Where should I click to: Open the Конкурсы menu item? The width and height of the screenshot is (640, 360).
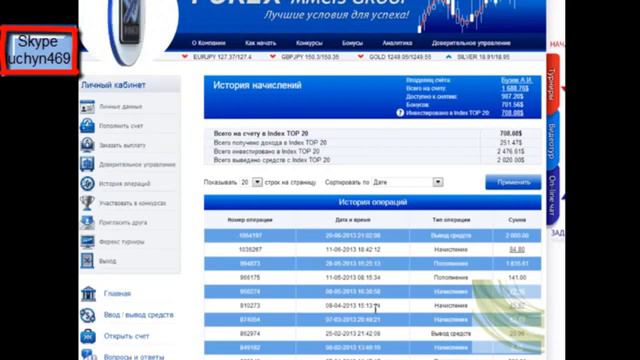click(309, 43)
